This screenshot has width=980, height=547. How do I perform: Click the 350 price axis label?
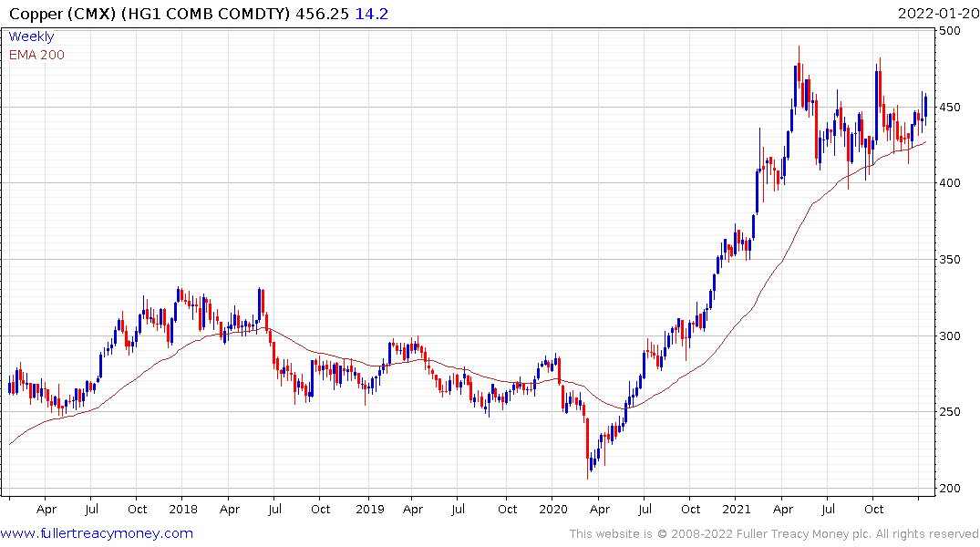click(950, 260)
